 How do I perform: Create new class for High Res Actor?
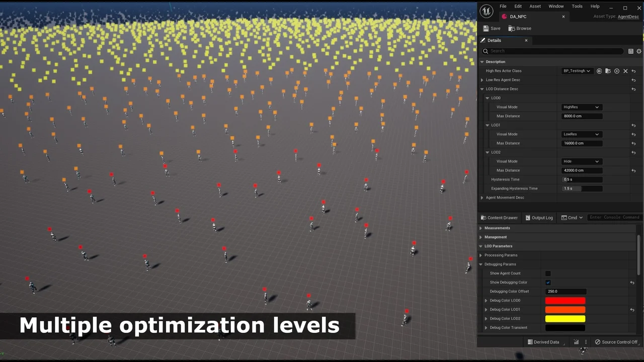pos(617,71)
